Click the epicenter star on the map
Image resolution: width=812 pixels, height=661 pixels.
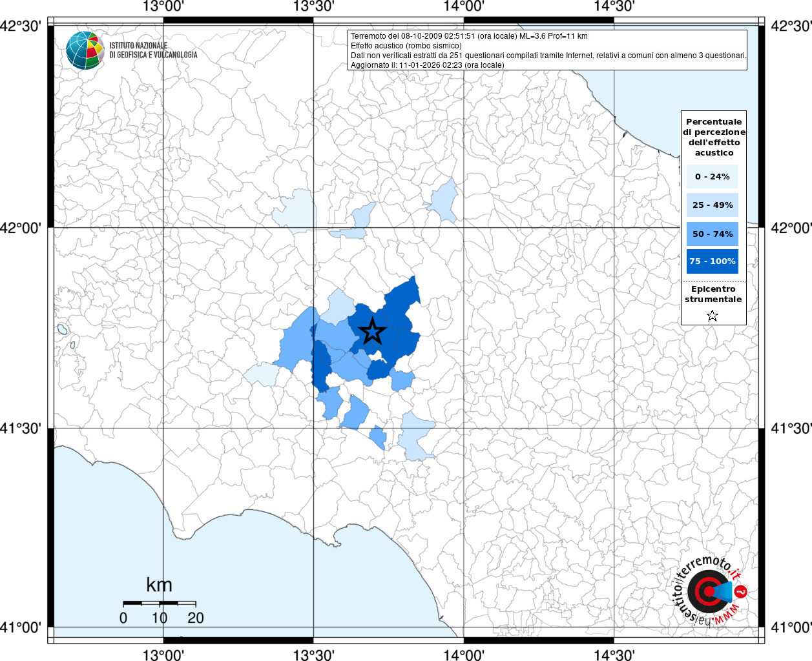(x=373, y=332)
